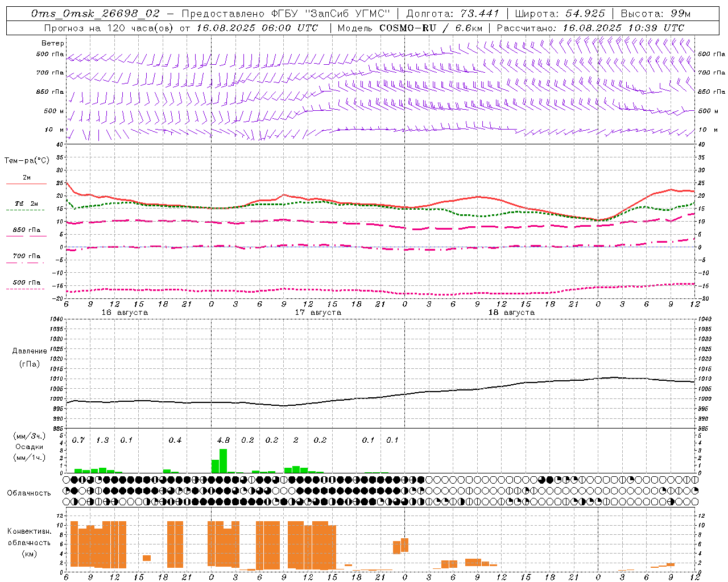Screen dimensions: 728x582
Task: Select the 16 августа date label
Action: coord(125,313)
